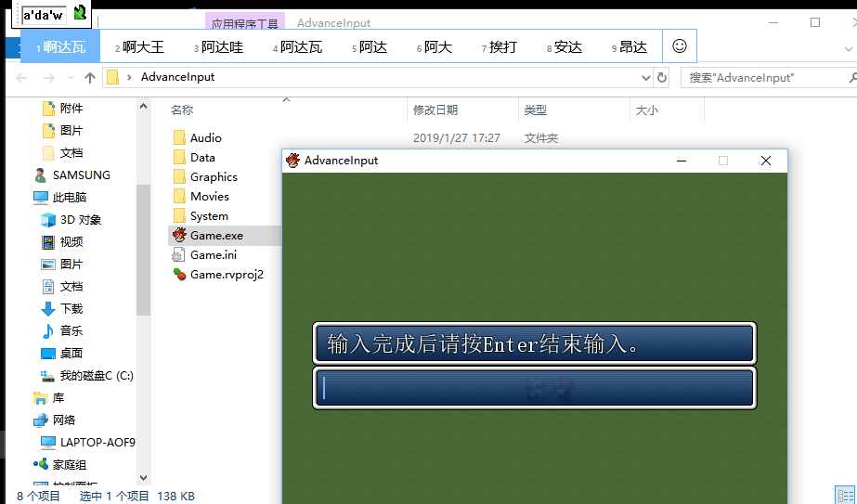This screenshot has width=857, height=504.
Task: Open the IME emoji smiley panel
Action: click(x=680, y=45)
